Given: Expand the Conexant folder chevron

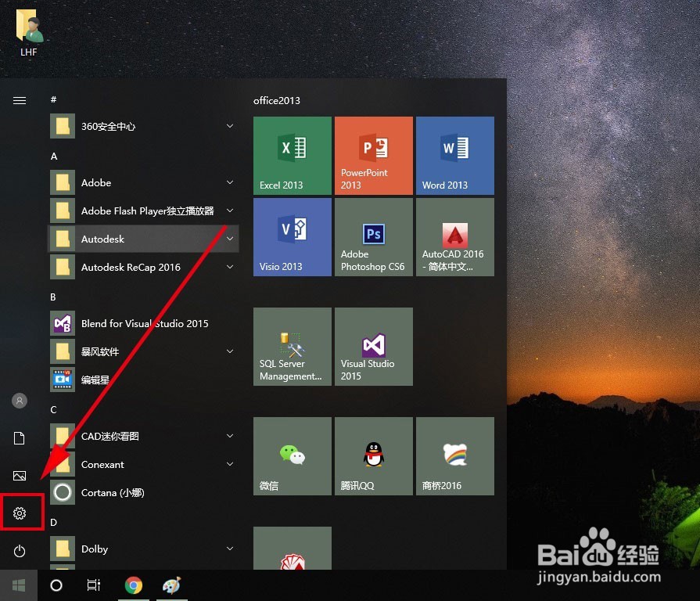Looking at the screenshot, I should point(230,464).
